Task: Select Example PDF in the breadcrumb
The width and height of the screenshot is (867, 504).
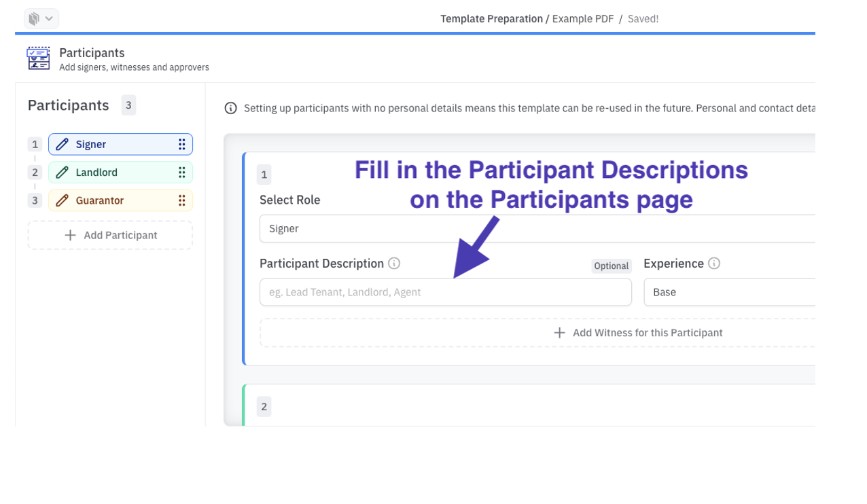Action: (x=582, y=18)
